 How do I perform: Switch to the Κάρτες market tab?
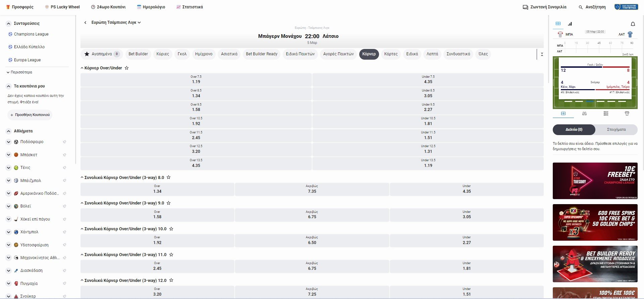pos(391,54)
